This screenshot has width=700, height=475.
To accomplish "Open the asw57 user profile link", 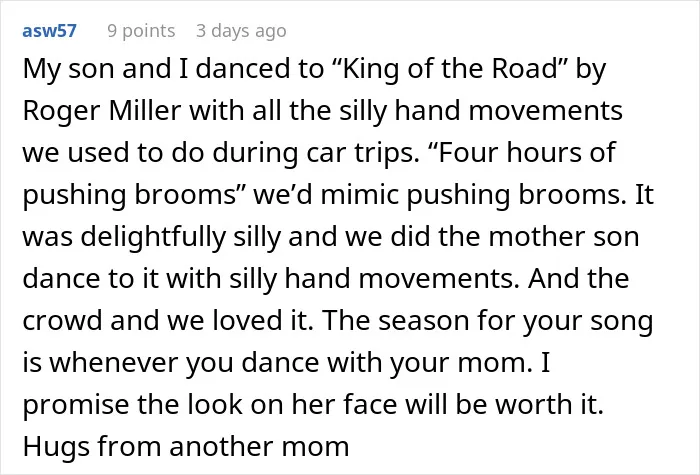I will point(50,31).
